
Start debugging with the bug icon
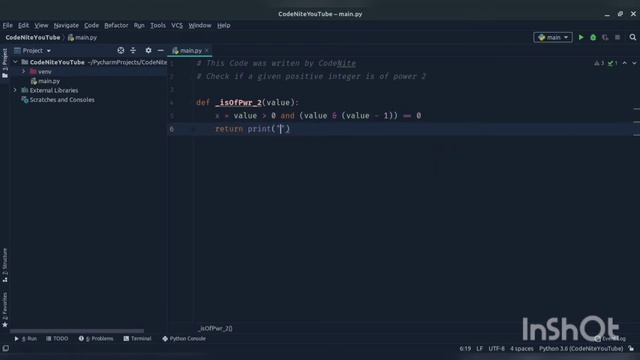593,38
